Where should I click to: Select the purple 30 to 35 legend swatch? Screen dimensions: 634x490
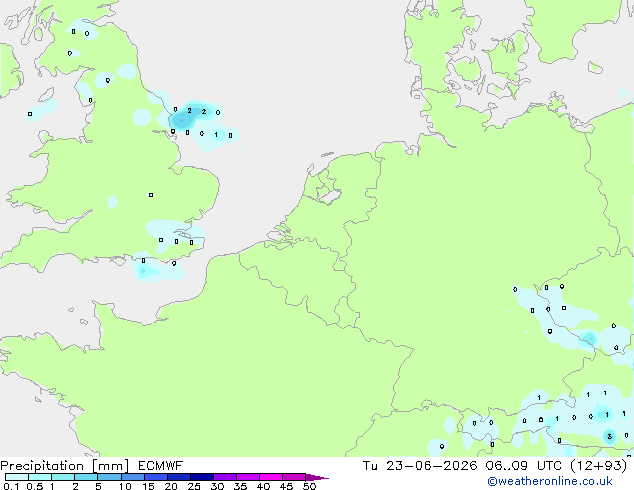225,477
